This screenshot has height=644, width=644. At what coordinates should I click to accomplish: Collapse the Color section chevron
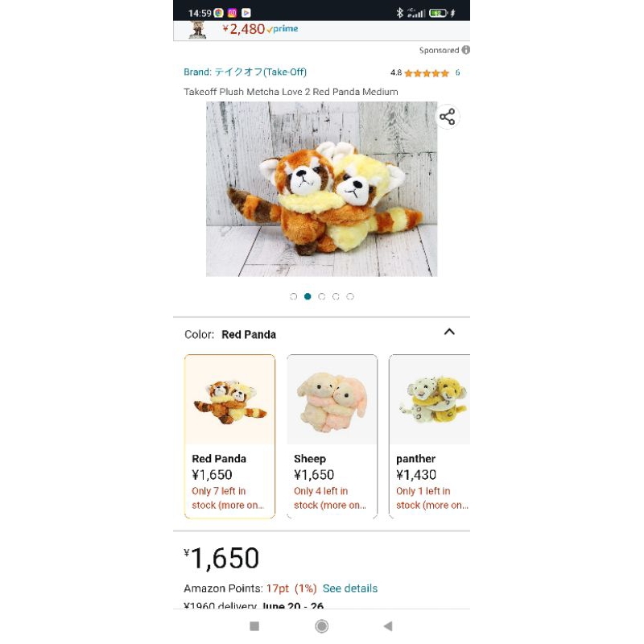tap(449, 332)
